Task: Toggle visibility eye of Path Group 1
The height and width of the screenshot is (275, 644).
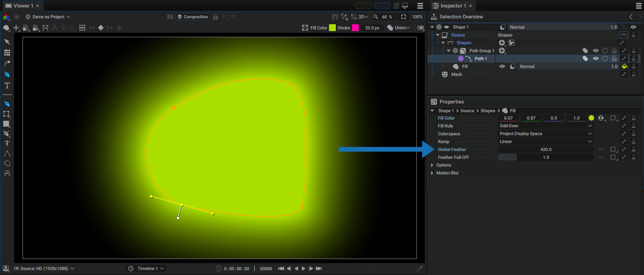Action: [x=596, y=51]
